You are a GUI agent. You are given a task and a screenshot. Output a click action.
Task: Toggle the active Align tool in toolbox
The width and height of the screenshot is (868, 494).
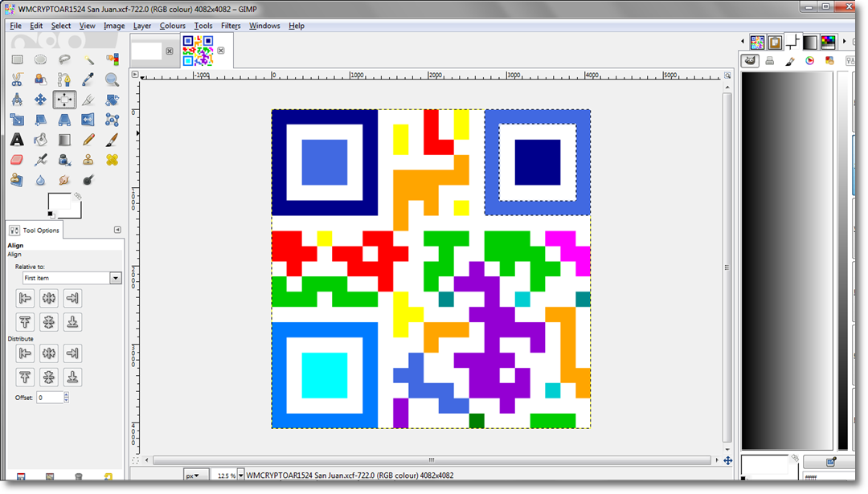click(64, 100)
